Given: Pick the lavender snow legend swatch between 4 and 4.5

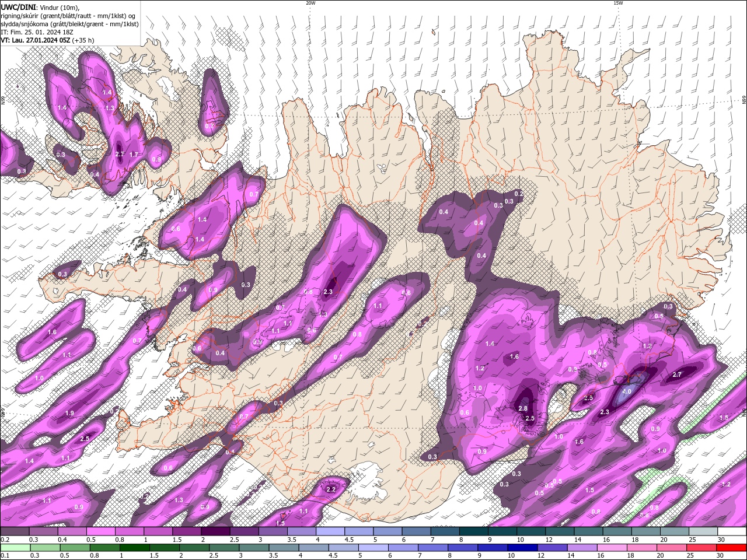Looking at the screenshot, I should [x=330, y=531].
